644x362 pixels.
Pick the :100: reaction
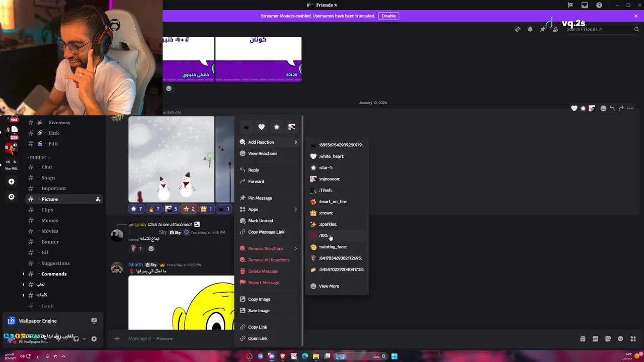[x=337, y=235]
